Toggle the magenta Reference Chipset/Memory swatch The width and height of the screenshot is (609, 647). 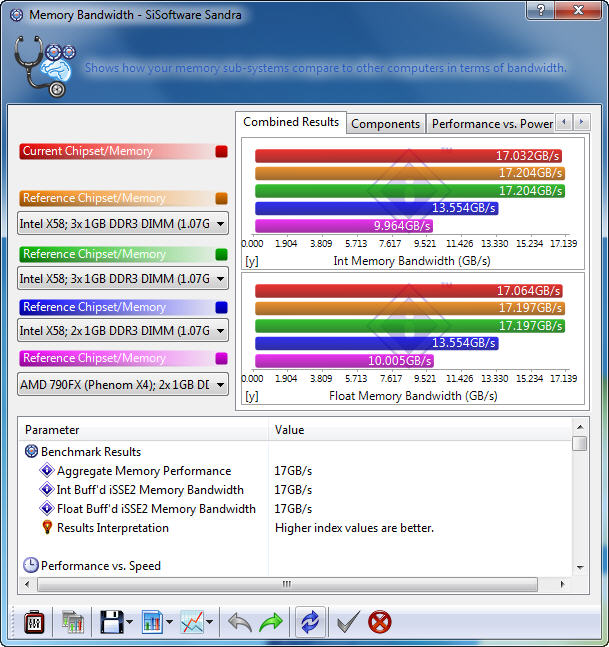click(222, 358)
